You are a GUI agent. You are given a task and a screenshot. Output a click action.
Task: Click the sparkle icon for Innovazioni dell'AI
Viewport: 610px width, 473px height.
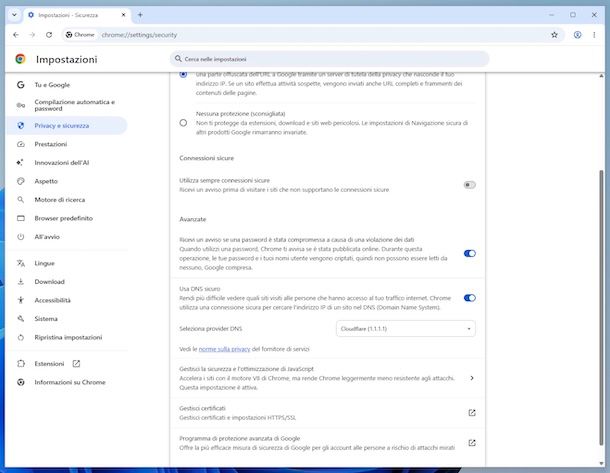(20, 163)
